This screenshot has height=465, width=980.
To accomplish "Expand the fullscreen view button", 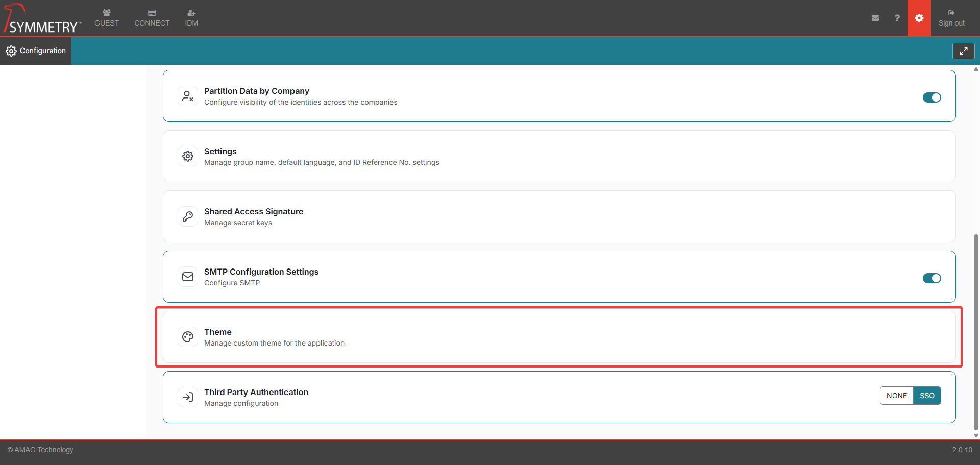I will click(x=963, y=51).
